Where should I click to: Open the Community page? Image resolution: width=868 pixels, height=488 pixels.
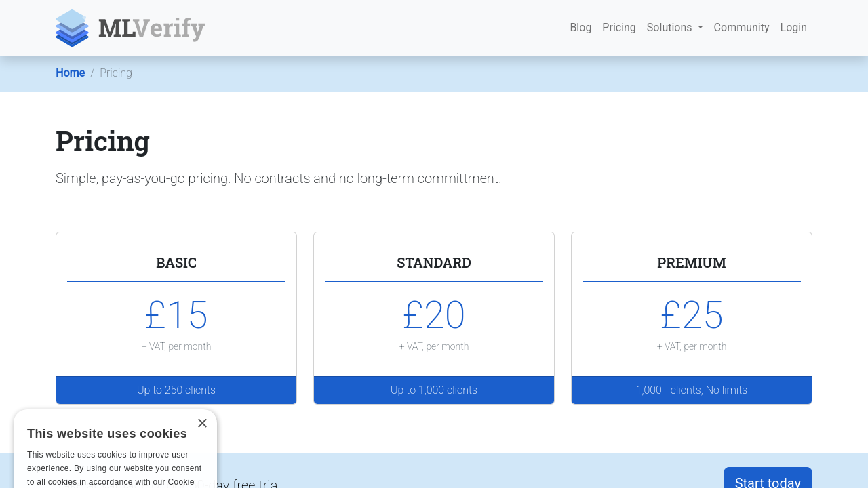(x=741, y=28)
